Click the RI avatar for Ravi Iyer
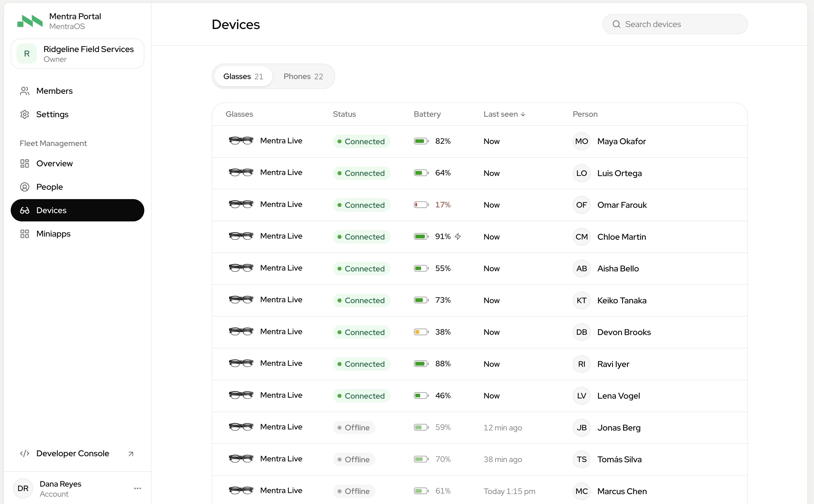This screenshot has width=814, height=504. pos(581,364)
